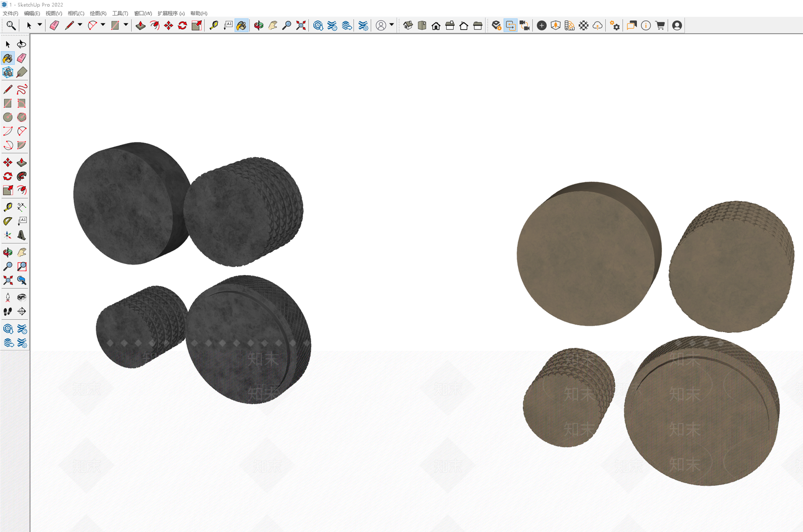
Task: Toggle the highlighted orange-arrows button in top toolbar
Action: 510,25
